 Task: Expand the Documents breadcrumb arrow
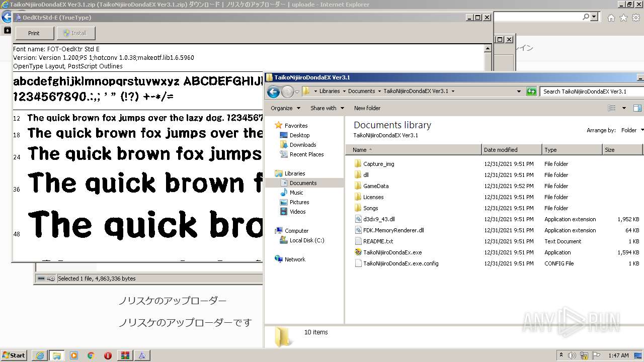(379, 92)
